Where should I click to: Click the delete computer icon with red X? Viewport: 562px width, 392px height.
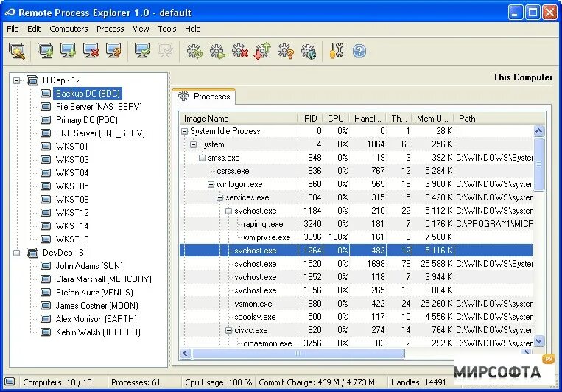point(91,51)
